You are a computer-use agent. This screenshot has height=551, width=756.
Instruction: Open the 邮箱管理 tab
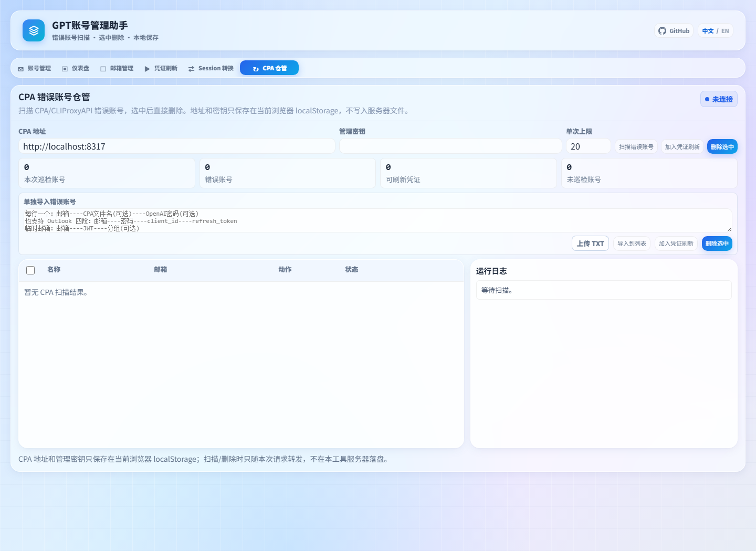coord(117,68)
